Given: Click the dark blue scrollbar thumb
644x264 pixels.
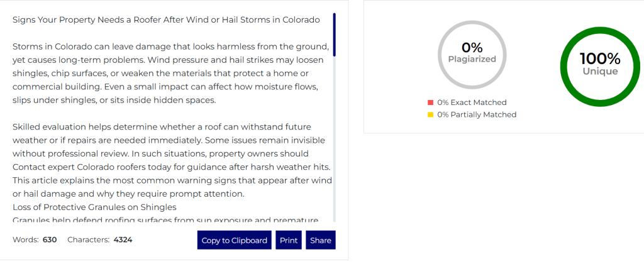Looking at the screenshot, I should coord(335,35).
